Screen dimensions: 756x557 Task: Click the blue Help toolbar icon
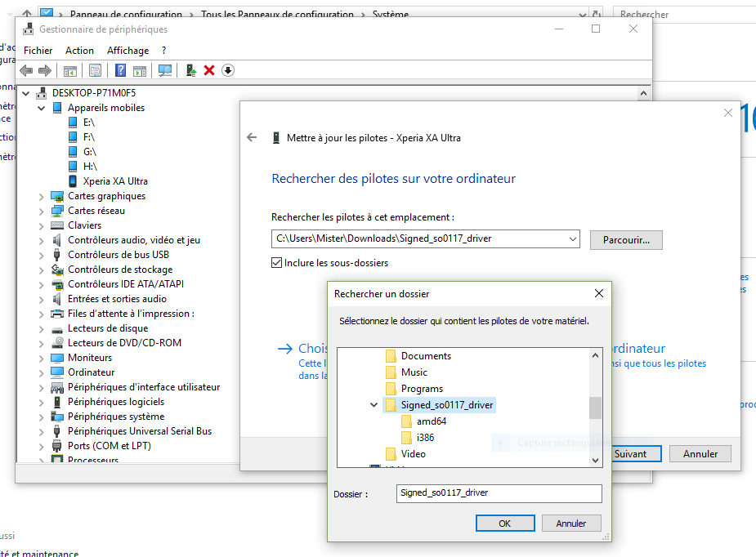click(x=120, y=71)
